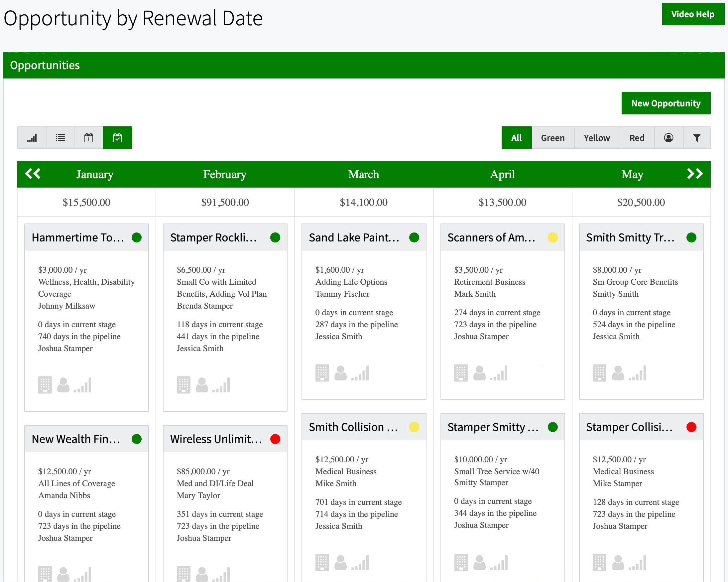Select the February column header
The image size is (728, 582).
click(x=225, y=174)
